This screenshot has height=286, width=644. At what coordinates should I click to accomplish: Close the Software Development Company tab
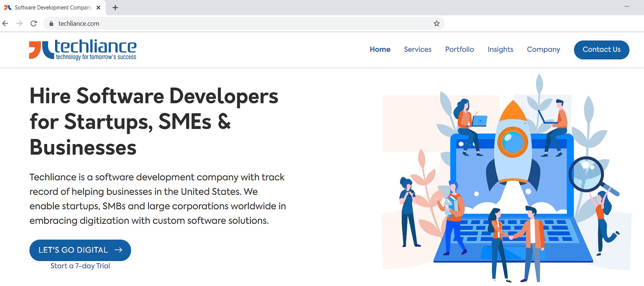point(98,8)
